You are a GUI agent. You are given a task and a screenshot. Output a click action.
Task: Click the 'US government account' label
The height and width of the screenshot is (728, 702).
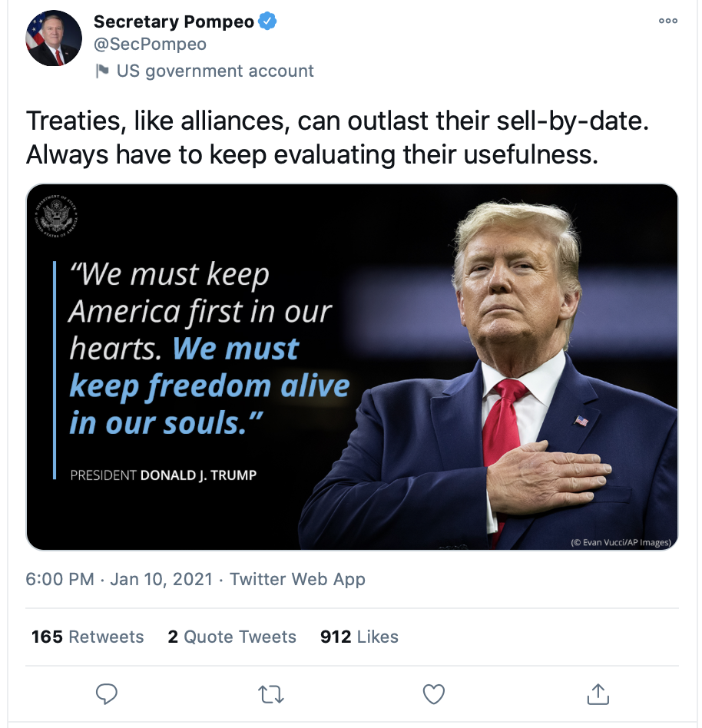(215, 71)
